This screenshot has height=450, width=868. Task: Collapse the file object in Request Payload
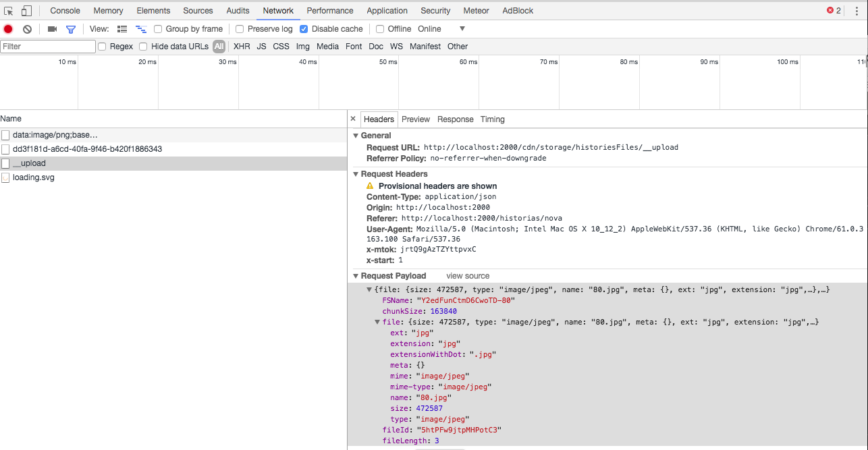(377, 322)
